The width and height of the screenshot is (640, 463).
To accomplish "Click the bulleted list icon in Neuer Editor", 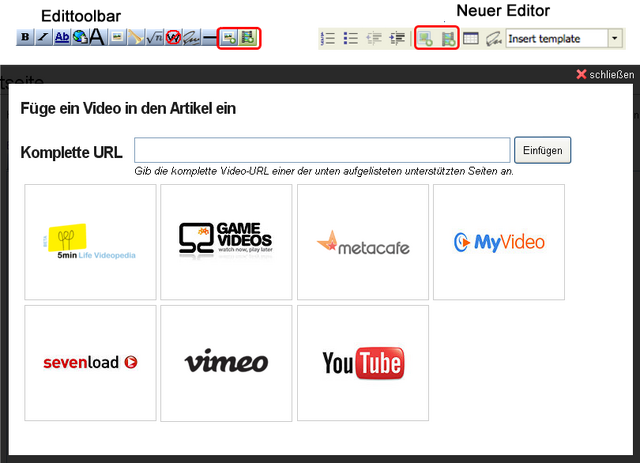I will click(350, 38).
